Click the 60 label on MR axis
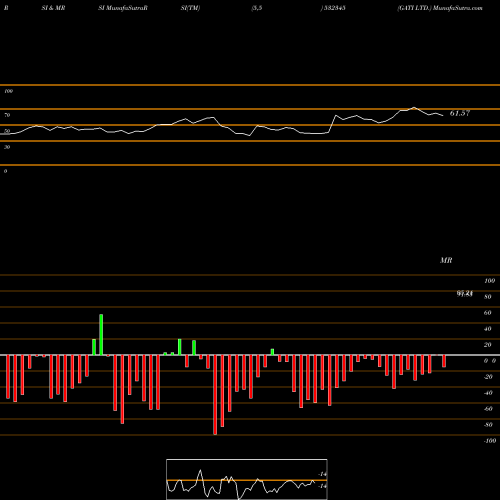500x500 pixels. (x=488, y=313)
